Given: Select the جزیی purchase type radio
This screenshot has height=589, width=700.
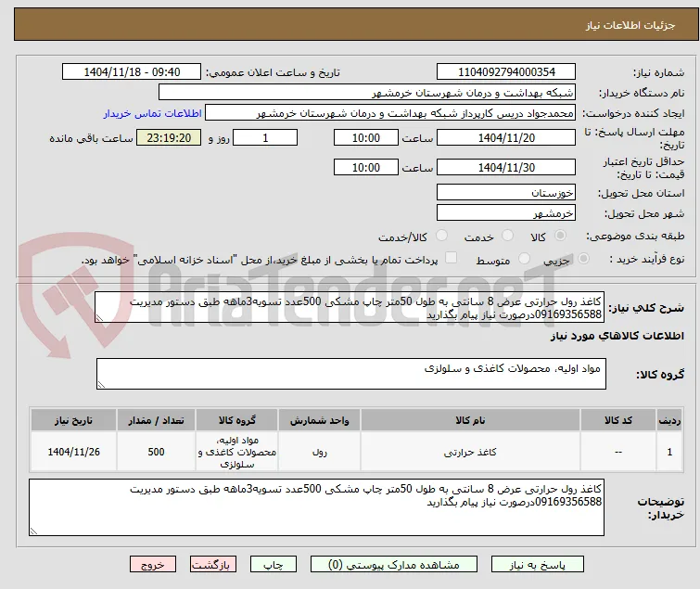Looking at the screenshot, I should tap(583, 259).
